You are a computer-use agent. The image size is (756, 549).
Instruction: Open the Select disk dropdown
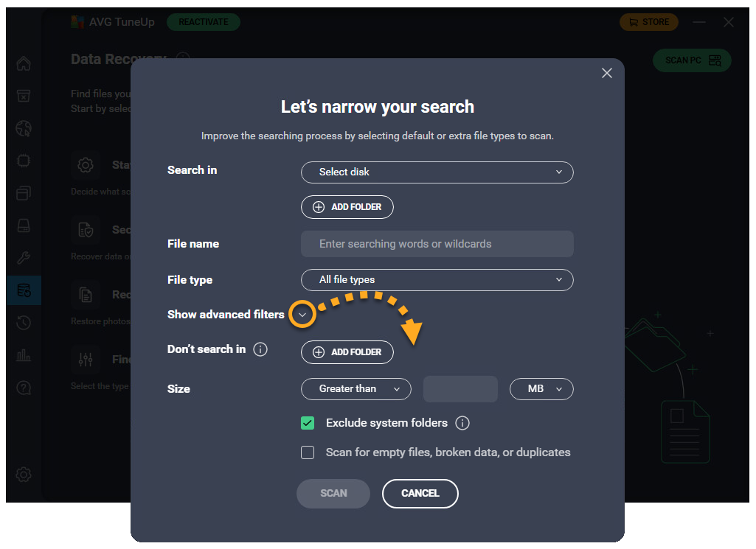[x=437, y=172]
